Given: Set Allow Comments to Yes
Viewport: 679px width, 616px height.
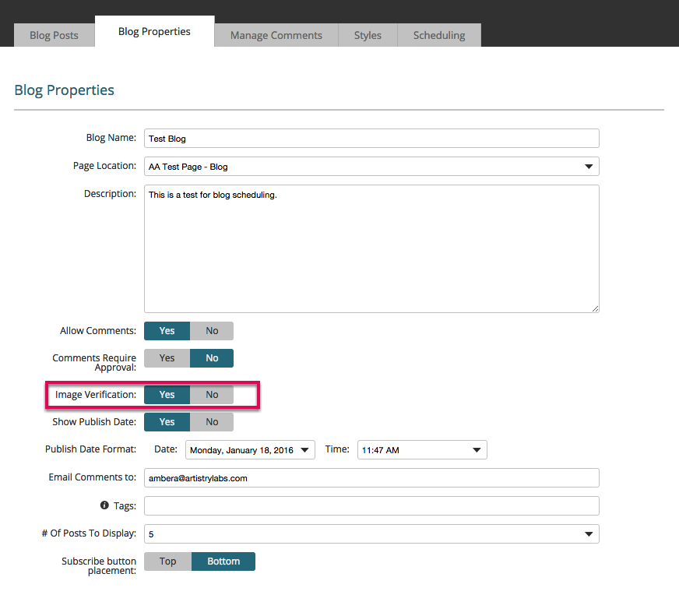Looking at the screenshot, I should coord(167,331).
